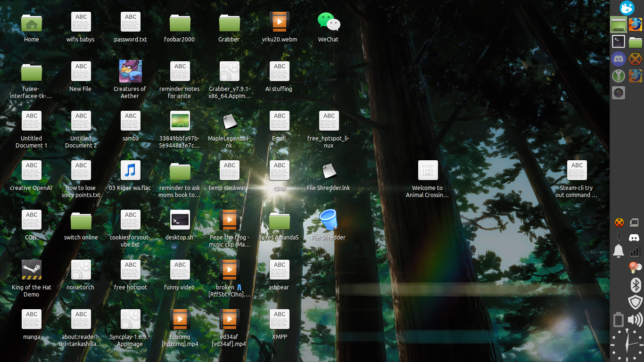Click the analog clock in the panel

627,345
